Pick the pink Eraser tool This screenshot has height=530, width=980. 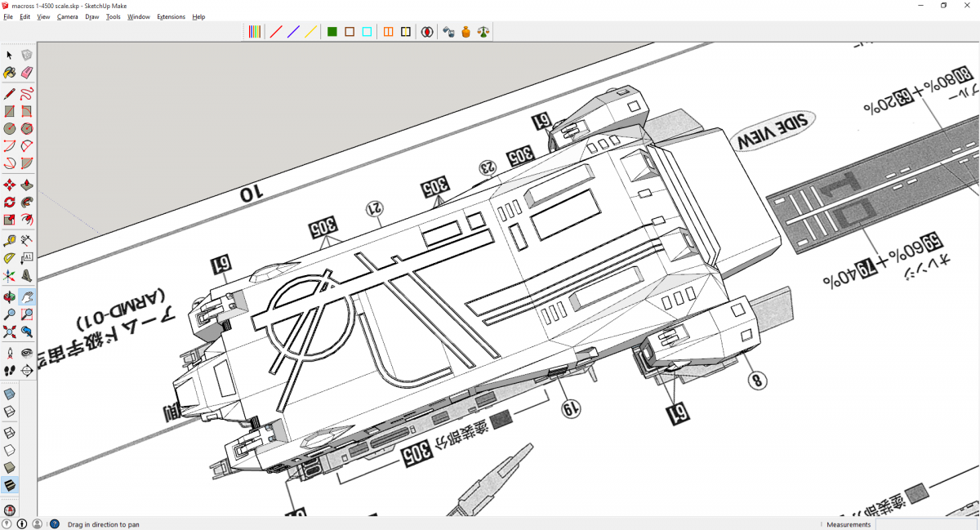point(27,73)
